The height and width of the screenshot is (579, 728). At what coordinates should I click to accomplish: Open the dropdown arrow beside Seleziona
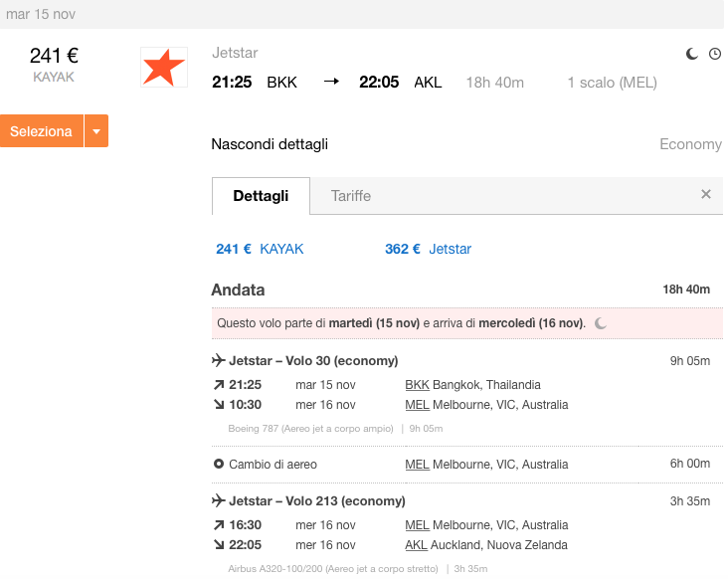click(96, 131)
